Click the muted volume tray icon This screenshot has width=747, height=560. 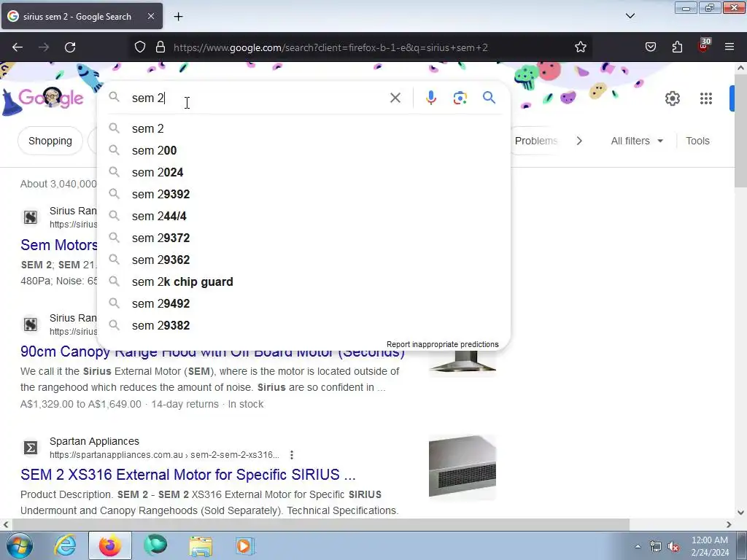[673, 547]
